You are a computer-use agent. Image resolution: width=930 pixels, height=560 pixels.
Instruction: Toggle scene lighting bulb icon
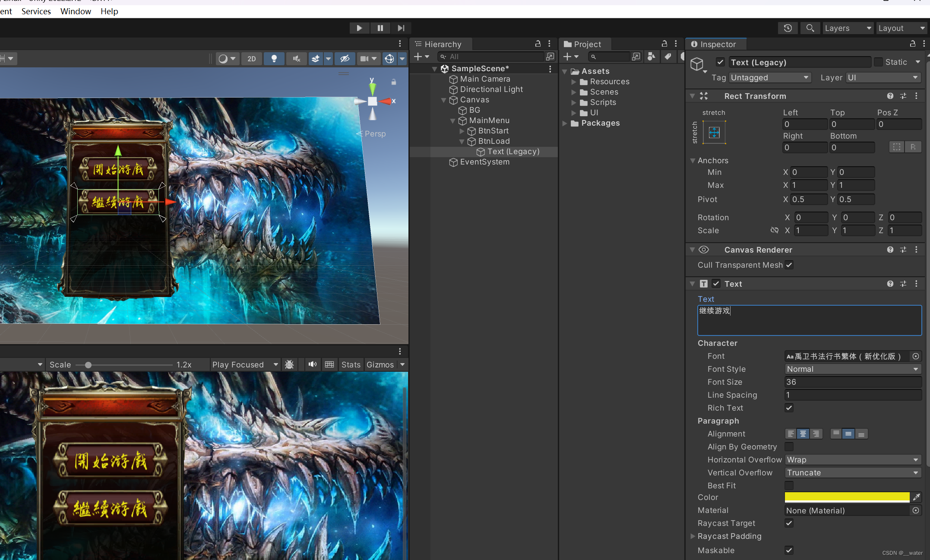click(274, 59)
